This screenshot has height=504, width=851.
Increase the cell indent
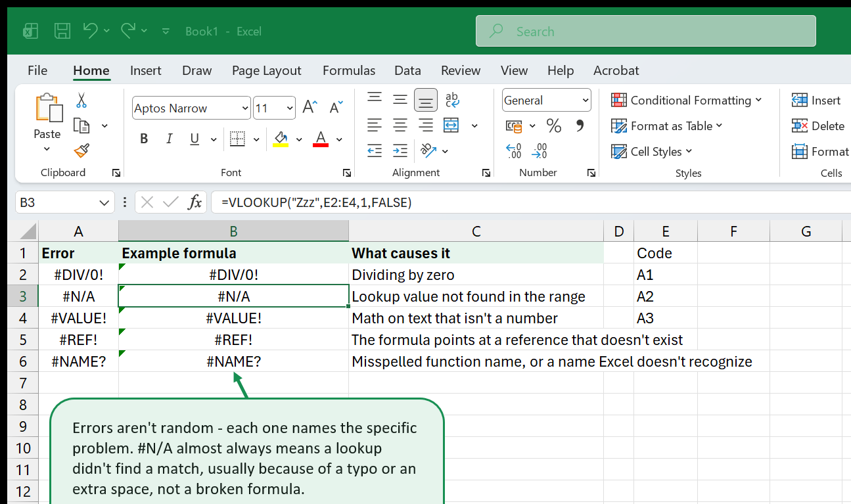point(400,150)
